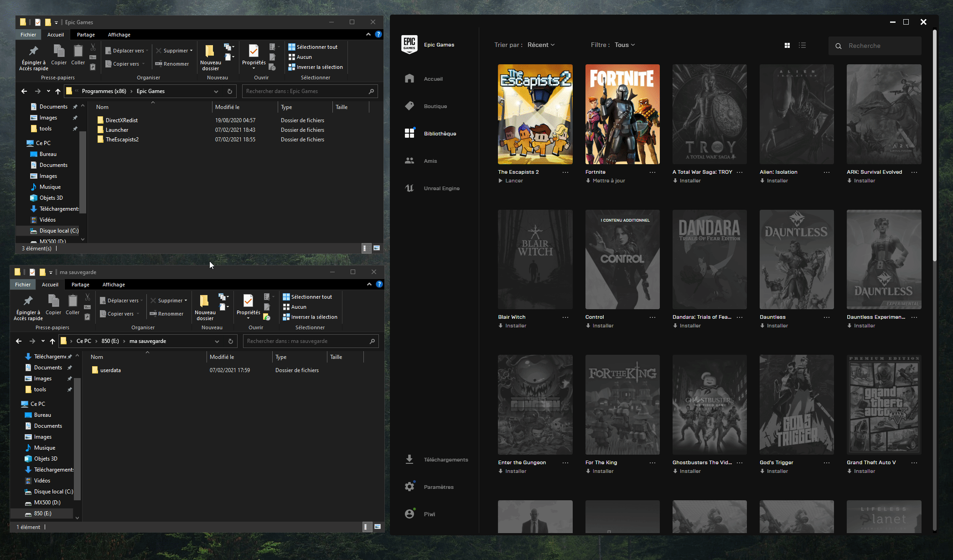
Task: Expand the Filtre Tous dropdown
Action: click(x=624, y=45)
